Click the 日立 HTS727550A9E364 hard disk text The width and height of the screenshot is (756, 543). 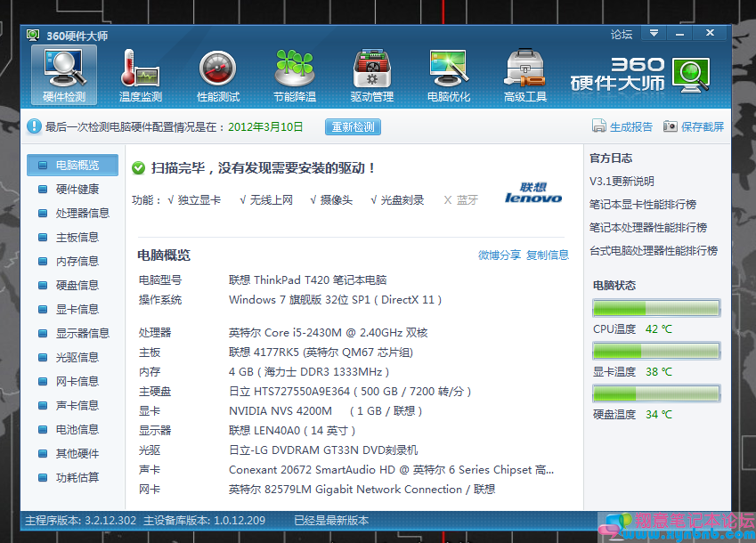350,392
